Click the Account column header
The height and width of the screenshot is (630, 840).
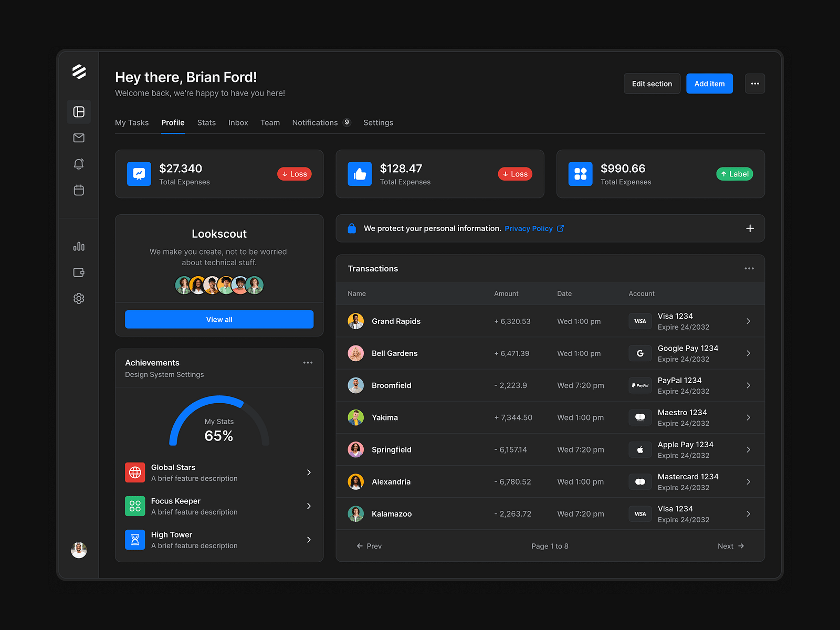pyautogui.click(x=642, y=293)
